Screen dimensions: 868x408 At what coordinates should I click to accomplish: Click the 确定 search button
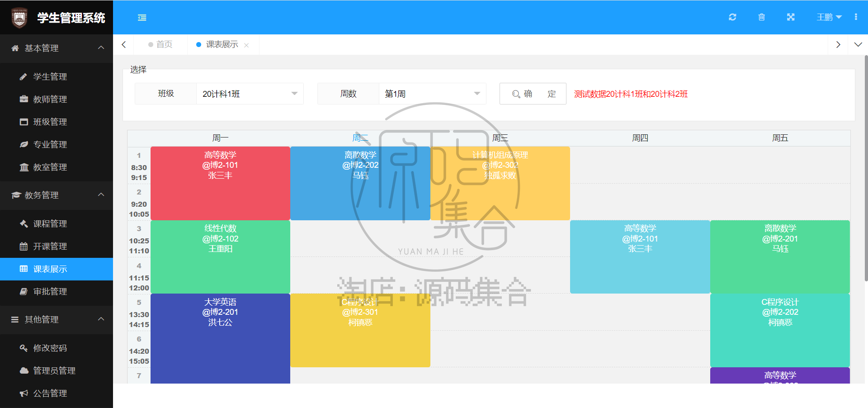click(x=533, y=94)
